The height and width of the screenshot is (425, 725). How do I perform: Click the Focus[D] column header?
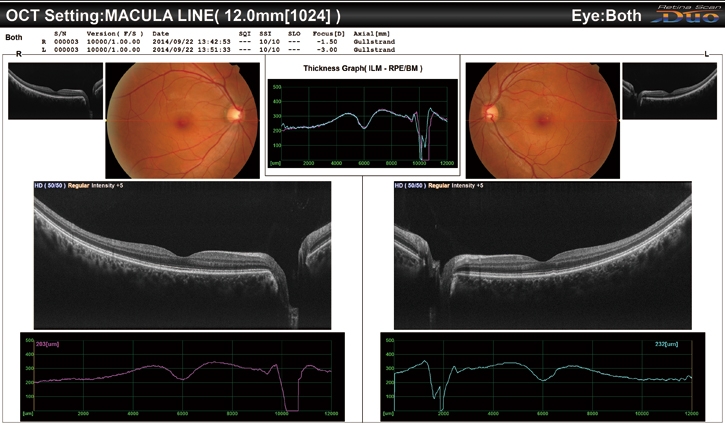click(x=332, y=34)
